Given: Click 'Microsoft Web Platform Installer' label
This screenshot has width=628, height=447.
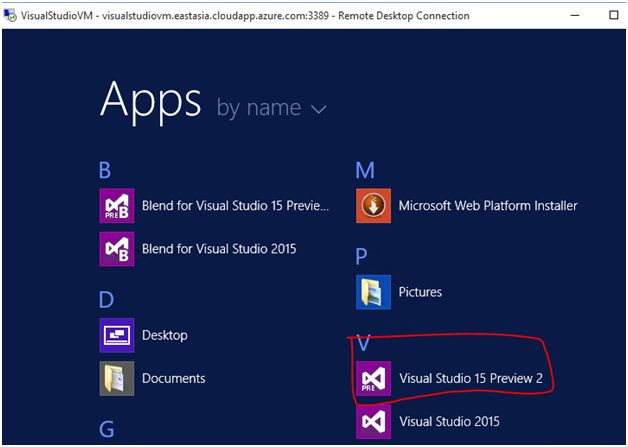Looking at the screenshot, I should point(488,205).
